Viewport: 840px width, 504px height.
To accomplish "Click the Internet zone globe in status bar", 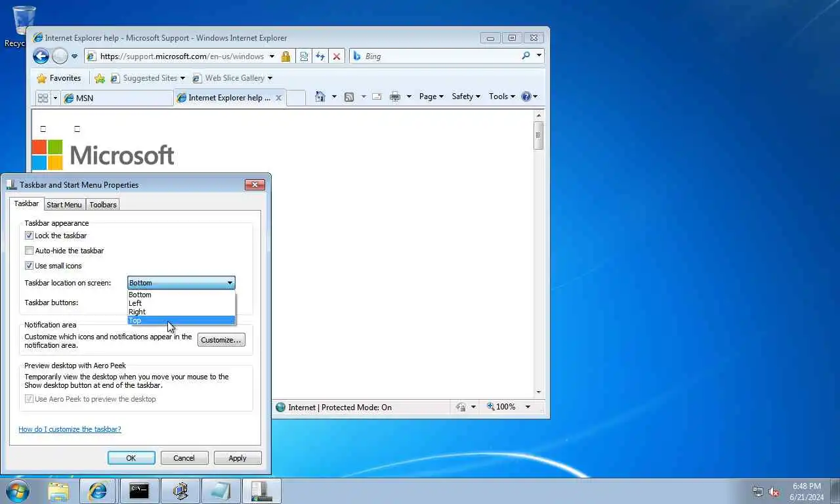I will [x=281, y=407].
